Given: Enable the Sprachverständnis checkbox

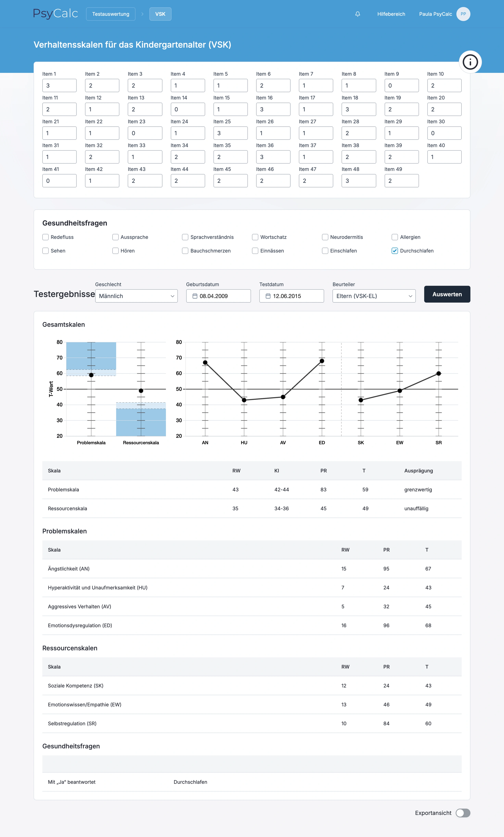Looking at the screenshot, I should pyautogui.click(x=185, y=237).
